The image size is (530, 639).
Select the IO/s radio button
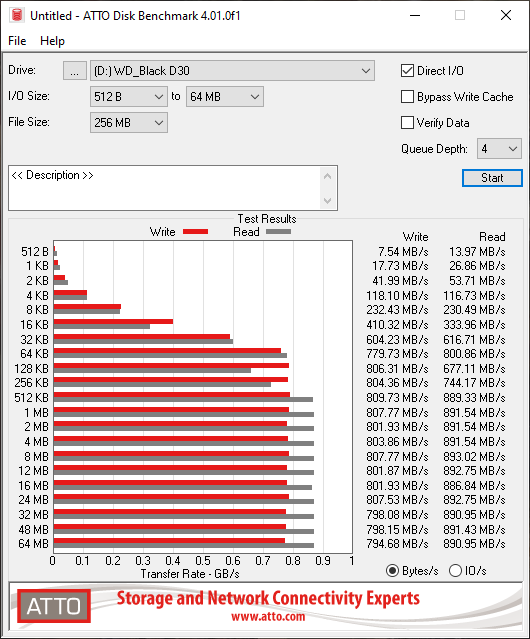pos(455,571)
